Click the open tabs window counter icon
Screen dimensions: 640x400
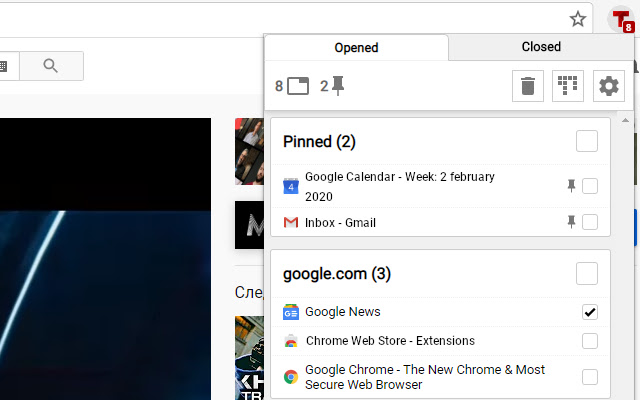(298, 86)
